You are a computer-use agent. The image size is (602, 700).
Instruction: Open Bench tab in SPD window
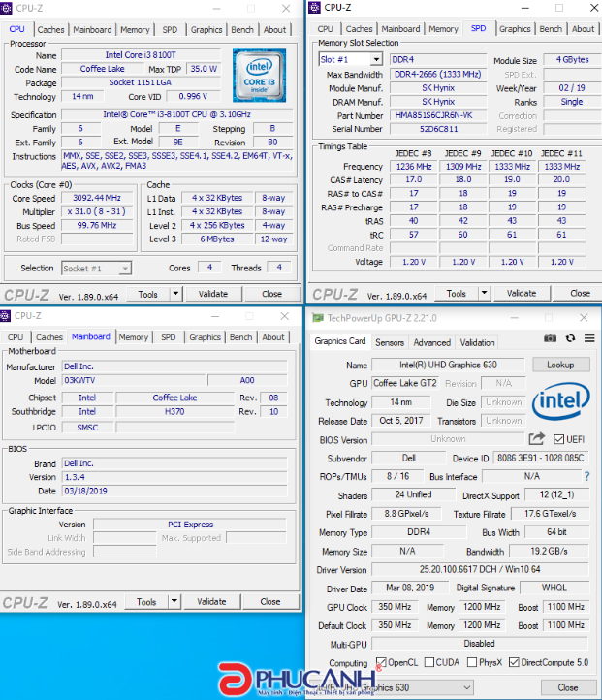[551, 29]
